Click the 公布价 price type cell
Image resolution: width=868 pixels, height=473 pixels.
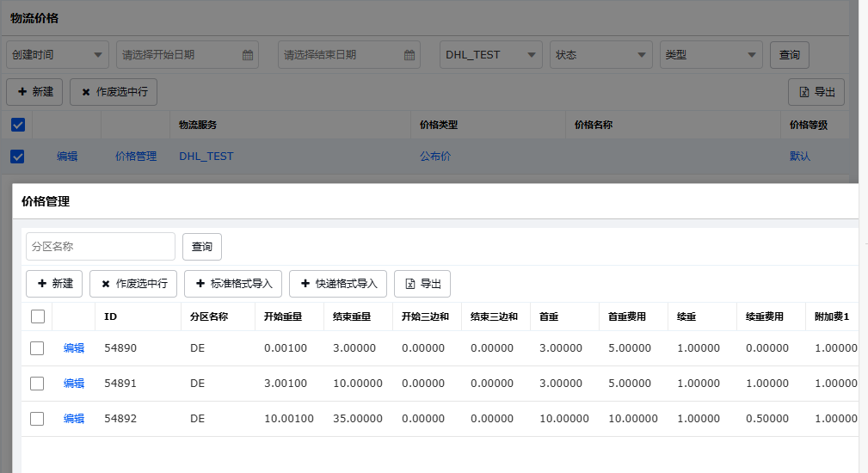(x=435, y=157)
